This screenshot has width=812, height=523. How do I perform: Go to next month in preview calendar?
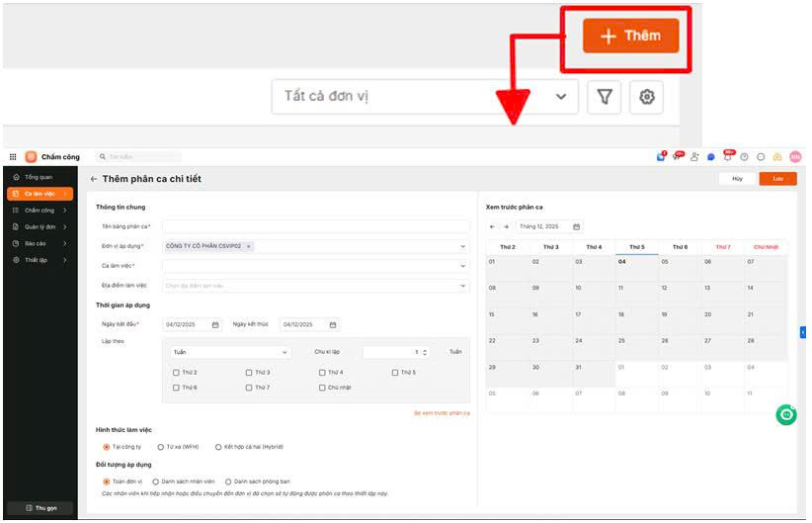pos(506,226)
